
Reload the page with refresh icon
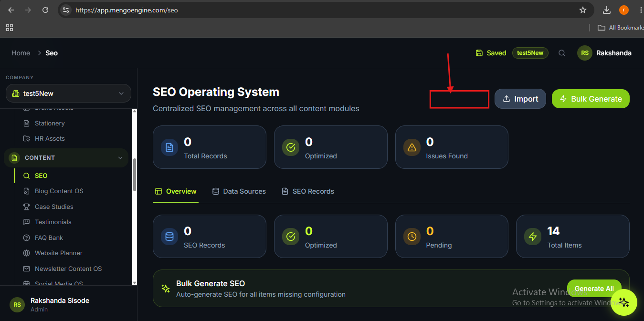tap(45, 10)
